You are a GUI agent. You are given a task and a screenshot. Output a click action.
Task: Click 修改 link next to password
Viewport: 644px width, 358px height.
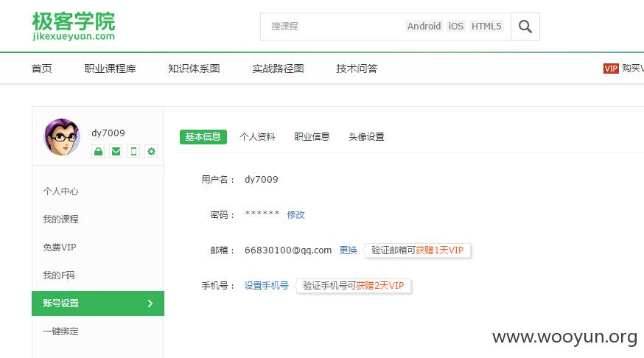pos(295,214)
